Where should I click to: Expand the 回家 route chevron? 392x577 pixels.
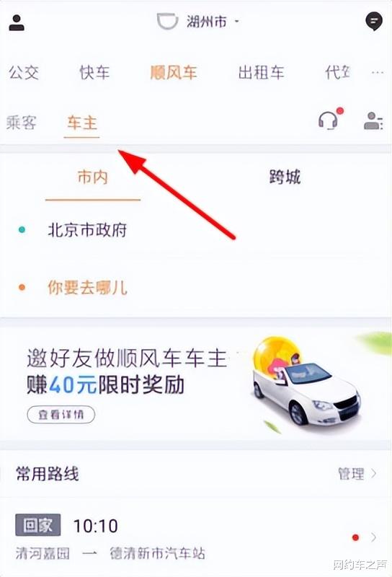373,537
